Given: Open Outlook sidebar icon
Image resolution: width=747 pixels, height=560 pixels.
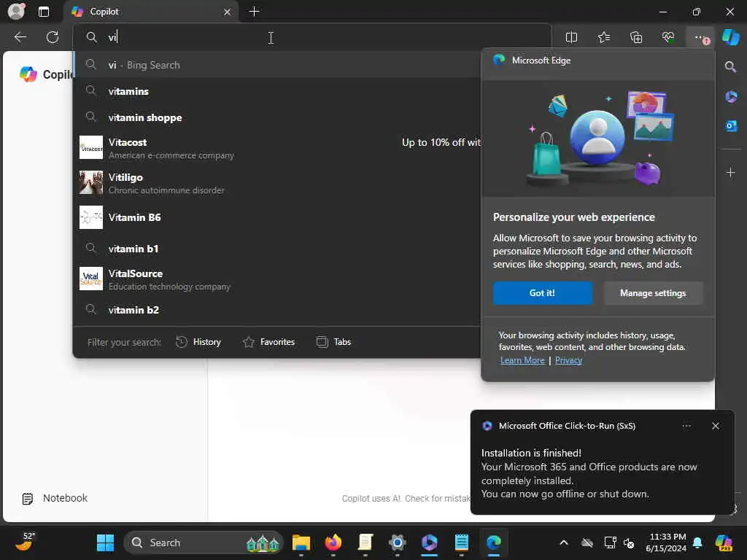Looking at the screenshot, I should 730,126.
